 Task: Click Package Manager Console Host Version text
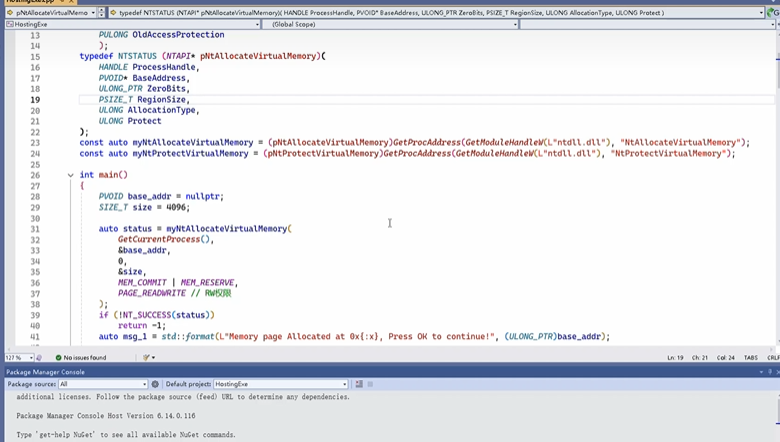point(105,416)
